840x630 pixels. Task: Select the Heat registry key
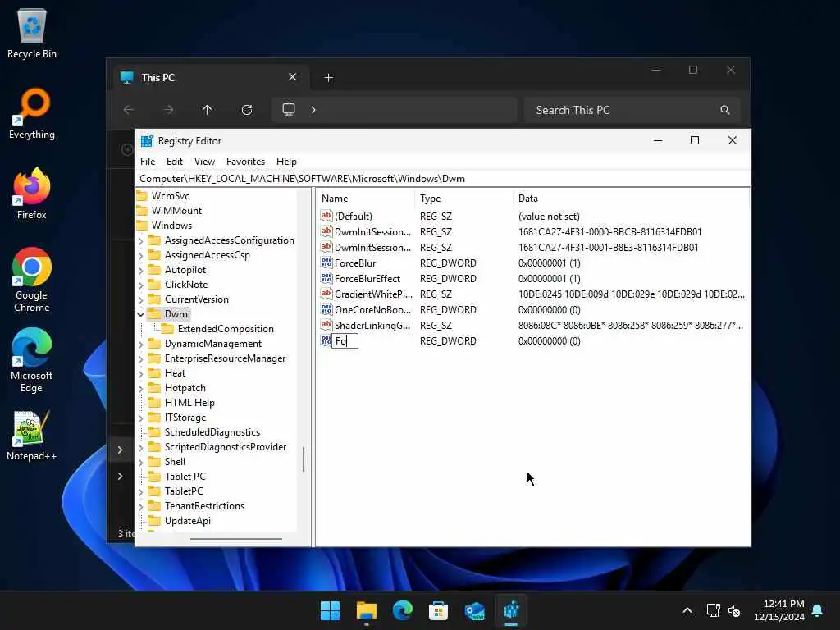click(175, 373)
